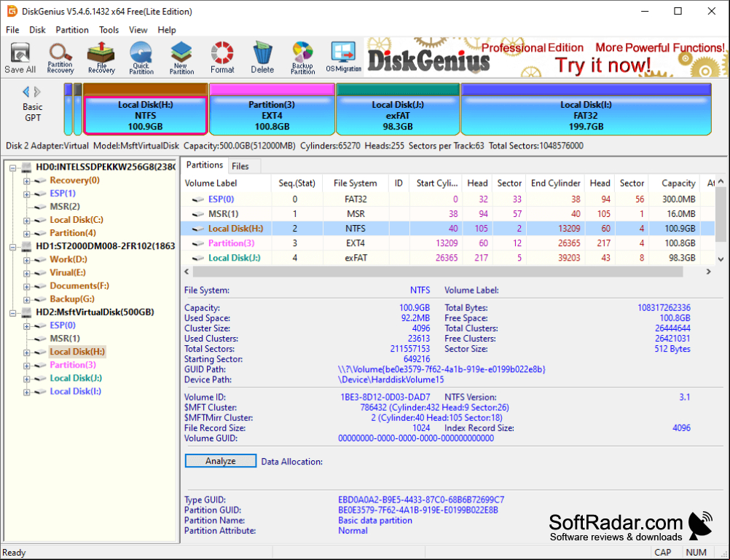The width and height of the screenshot is (730, 560).
Task: Select HD1 ST2000DM008 disk icon in tree
Action: coord(26,246)
